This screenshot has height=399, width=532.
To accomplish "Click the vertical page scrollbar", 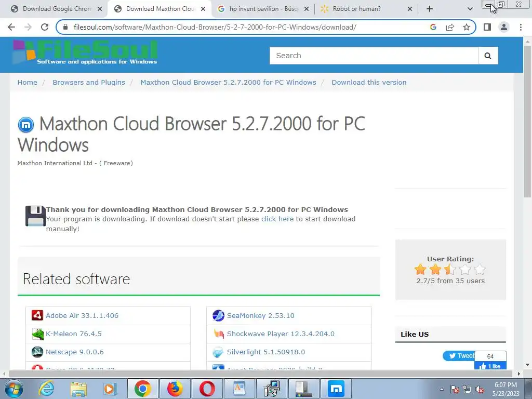I will (x=527, y=121).
